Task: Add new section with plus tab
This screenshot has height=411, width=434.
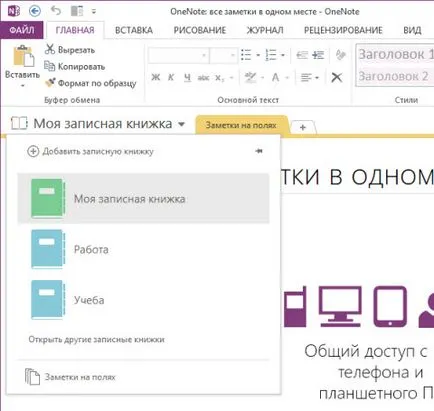Action: [x=303, y=127]
